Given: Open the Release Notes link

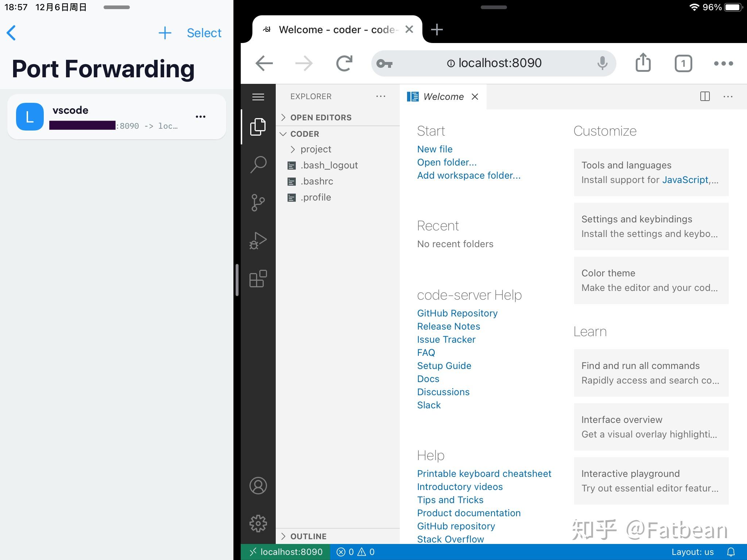Looking at the screenshot, I should click(448, 326).
